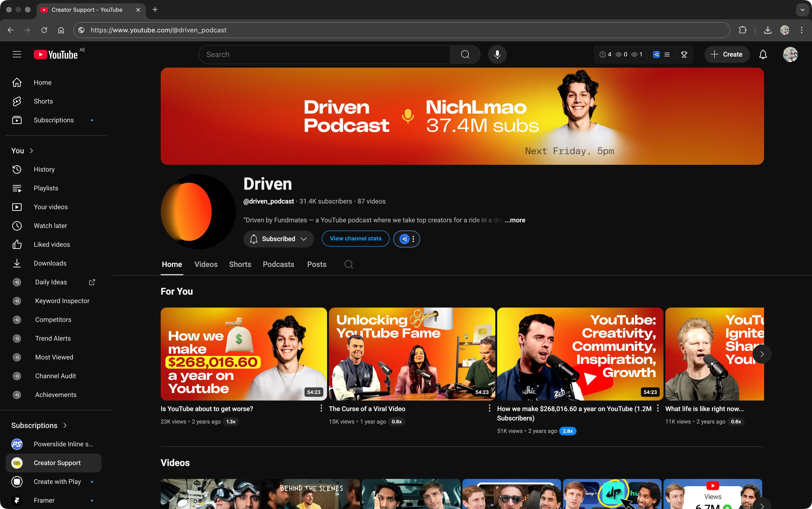Expand the Subscriptions section chevron
The height and width of the screenshot is (509, 812).
(x=65, y=425)
